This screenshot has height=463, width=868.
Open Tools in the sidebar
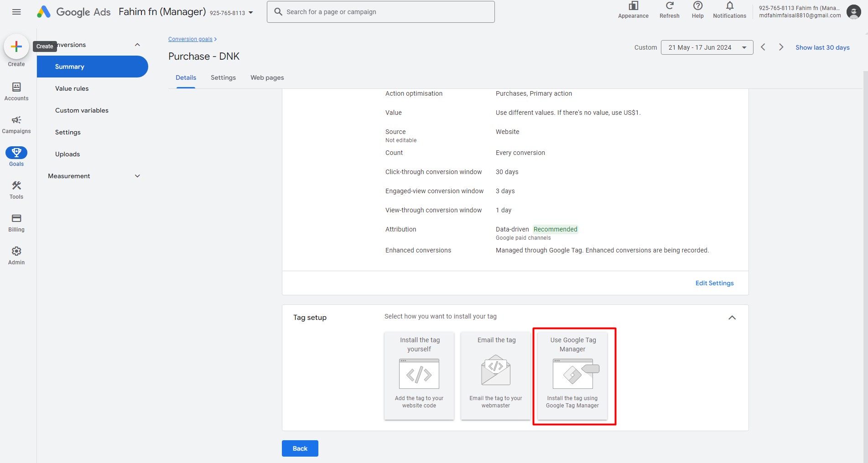(16, 190)
